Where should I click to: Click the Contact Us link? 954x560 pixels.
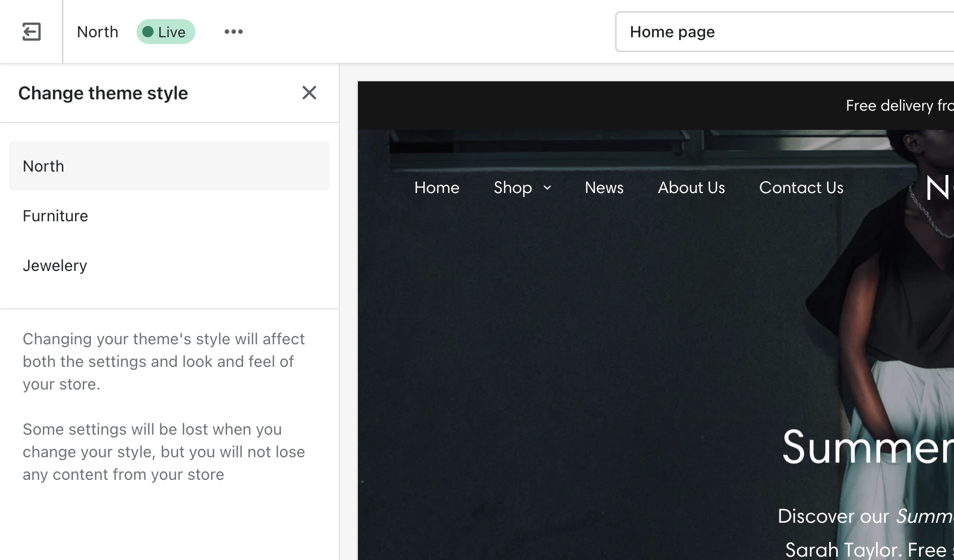801,187
